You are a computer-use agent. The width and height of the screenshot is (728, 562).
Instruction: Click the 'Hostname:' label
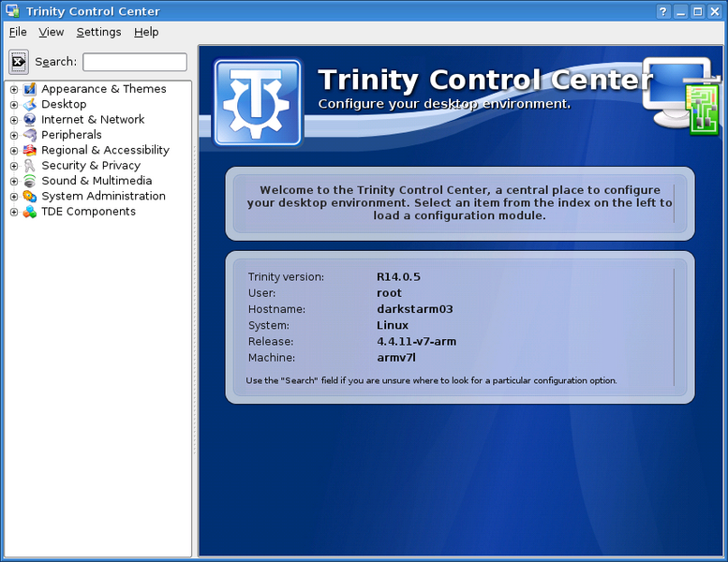[x=276, y=309]
